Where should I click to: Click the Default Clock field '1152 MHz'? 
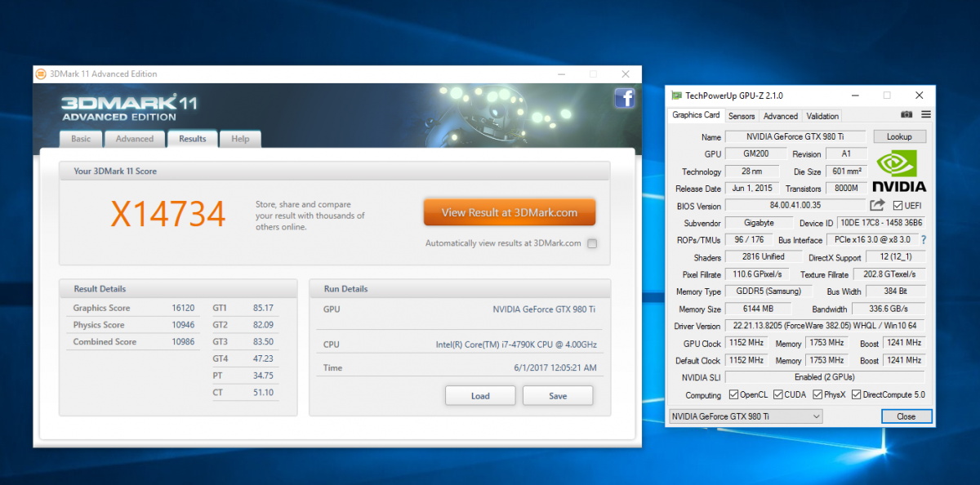(x=746, y=361)
